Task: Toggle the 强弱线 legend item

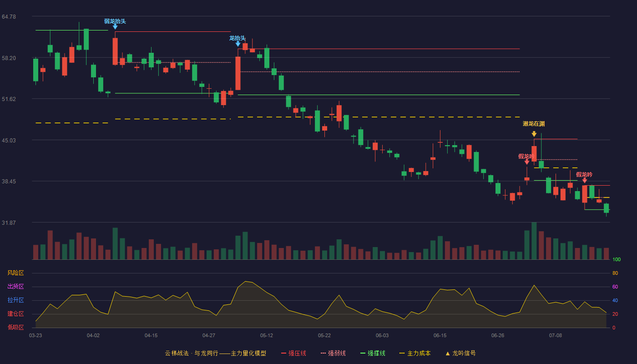Action: tap(333, 353)
